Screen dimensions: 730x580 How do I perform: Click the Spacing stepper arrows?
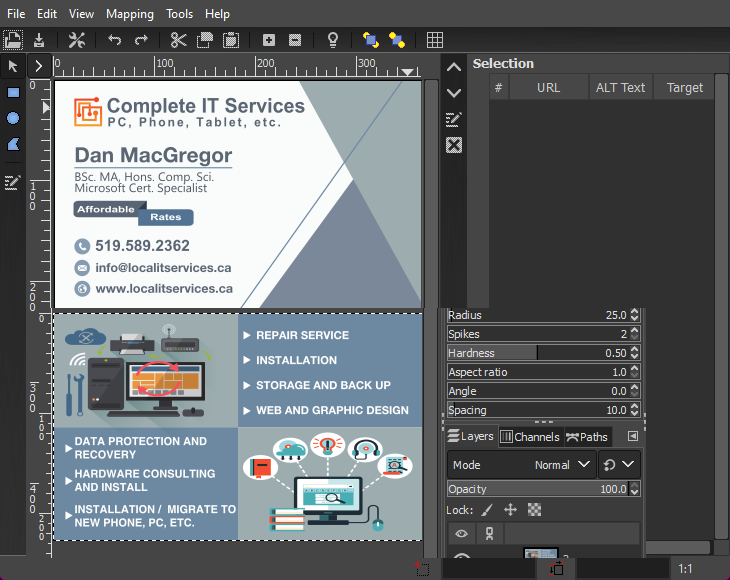pyautogui.click(x=635, y=410)
